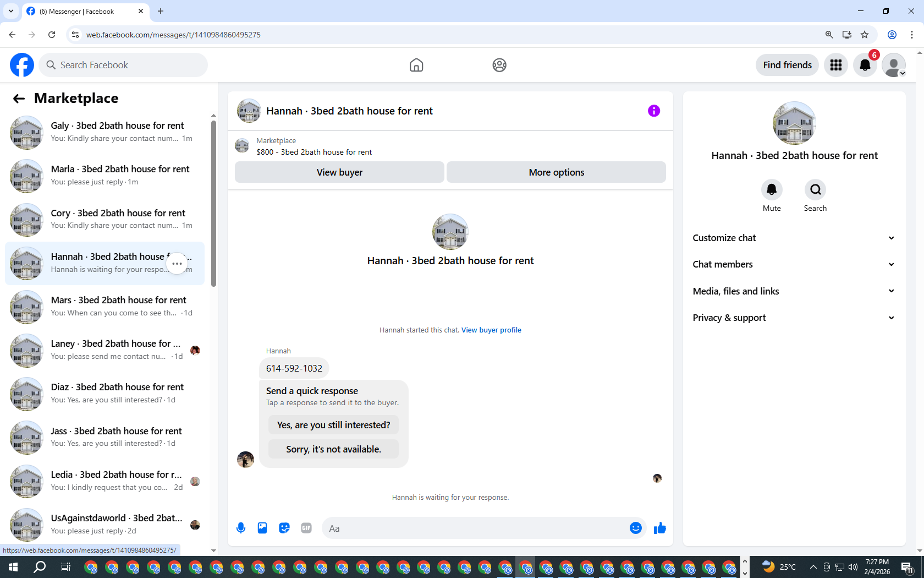Click the chat list scrollbar thumb
Viewport: 924px width, 578px height.
[213, 204]
